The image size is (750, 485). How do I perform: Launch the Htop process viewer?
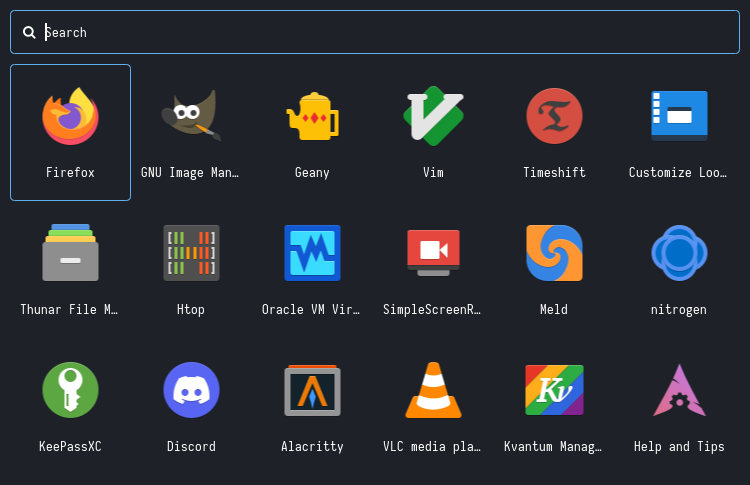coord(190,253)
